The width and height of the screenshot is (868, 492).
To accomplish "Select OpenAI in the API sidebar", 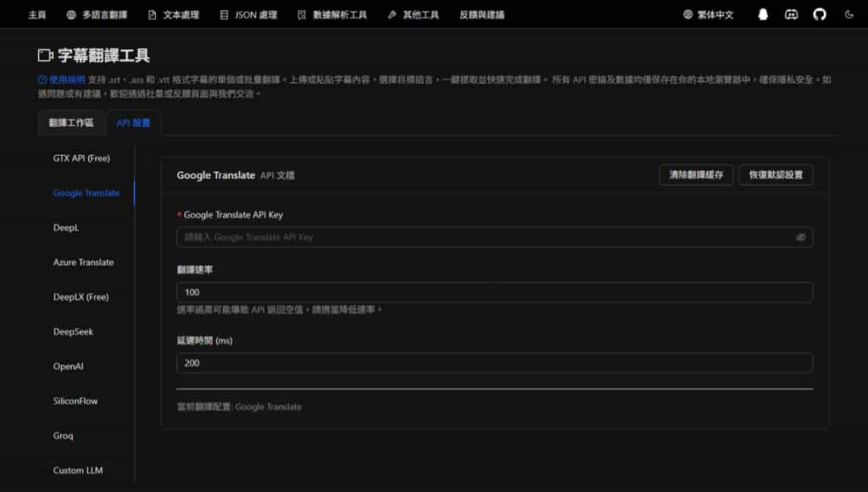I will coord(69,367).
